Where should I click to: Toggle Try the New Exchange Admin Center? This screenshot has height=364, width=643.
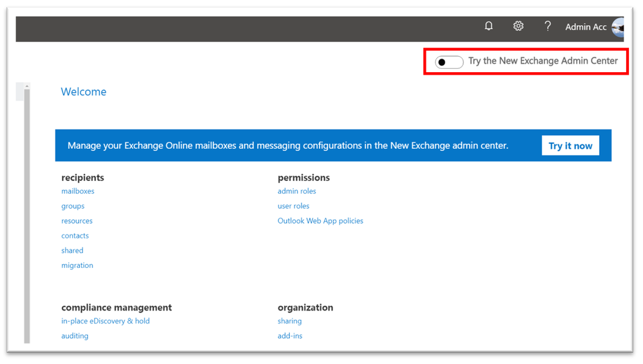pos(449,62)
